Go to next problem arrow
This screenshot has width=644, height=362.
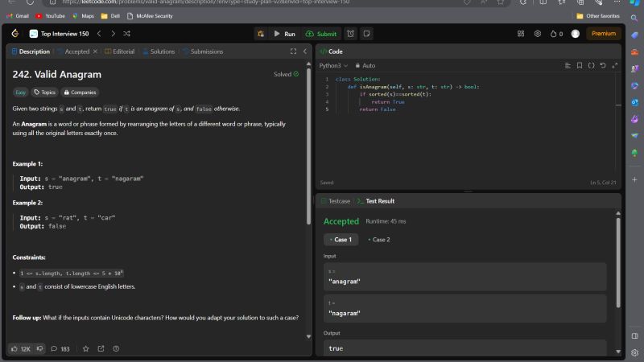click(113, 34)
